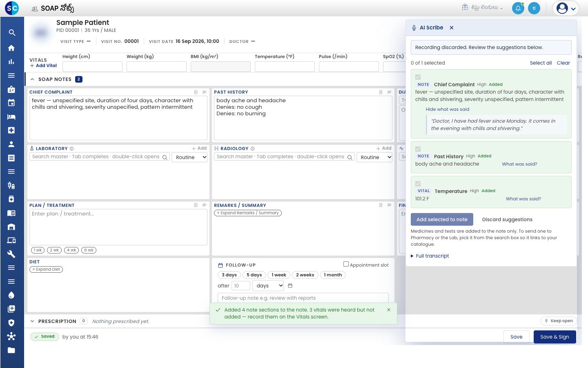Toggle the Chief Complaint suggestion checkbox
588x368 pixels.
coord(418,77)
